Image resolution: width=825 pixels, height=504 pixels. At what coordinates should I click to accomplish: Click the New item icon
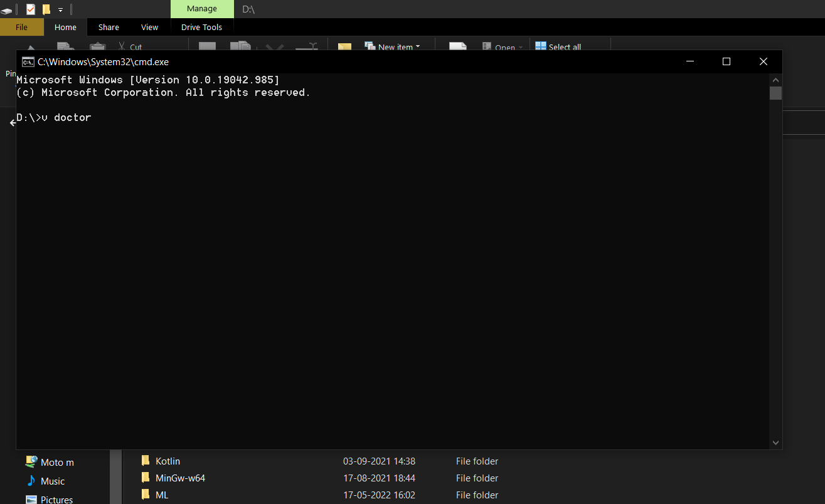coord(370,46)
